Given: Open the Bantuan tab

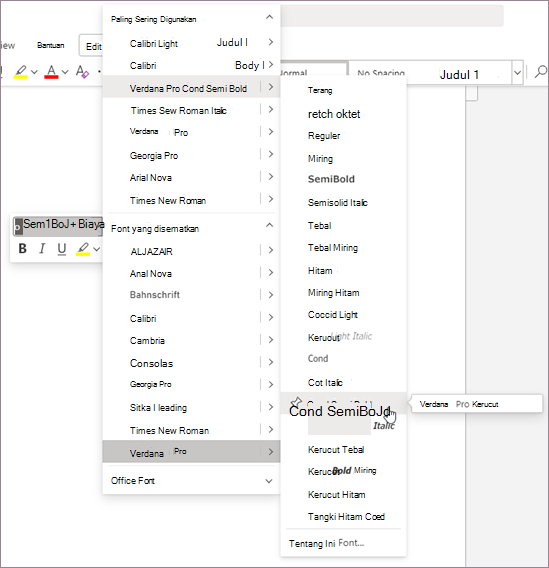Looking at the screenshot, I should 51,45.
